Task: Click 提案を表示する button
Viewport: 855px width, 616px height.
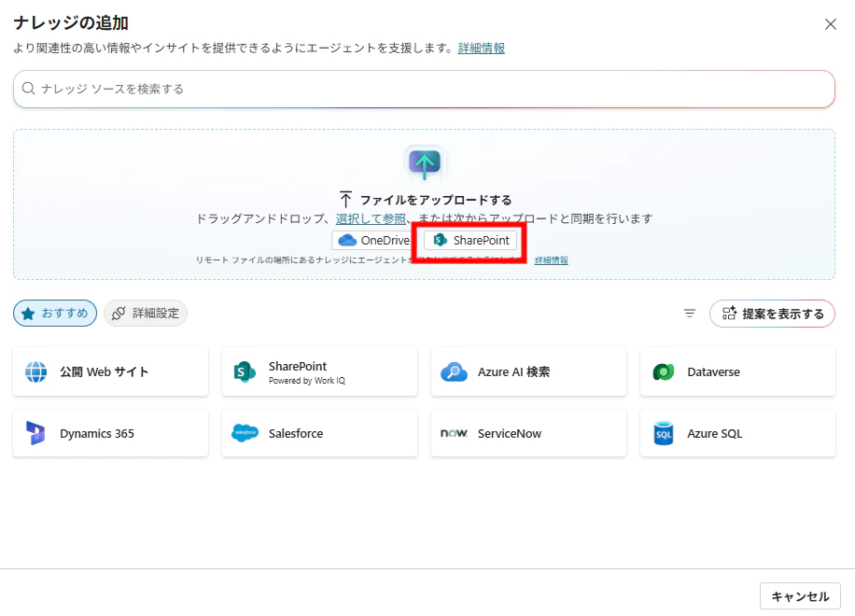Action: 772,314
